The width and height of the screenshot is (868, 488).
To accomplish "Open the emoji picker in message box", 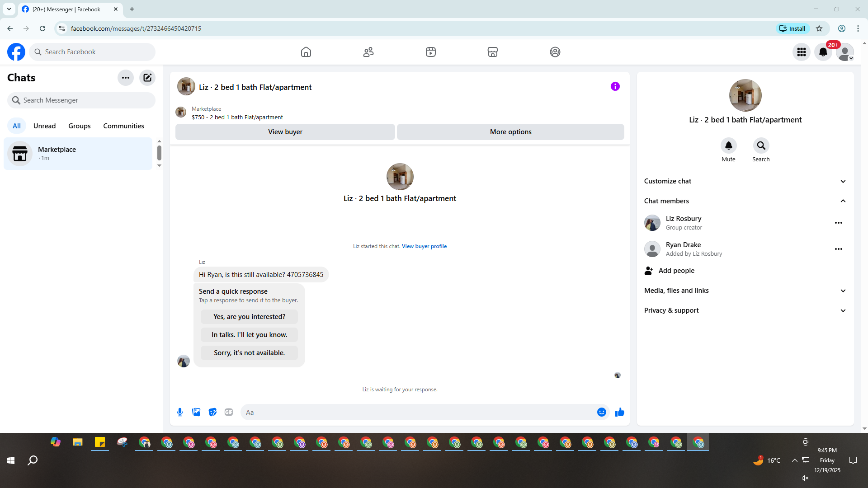I will (601, 412).
